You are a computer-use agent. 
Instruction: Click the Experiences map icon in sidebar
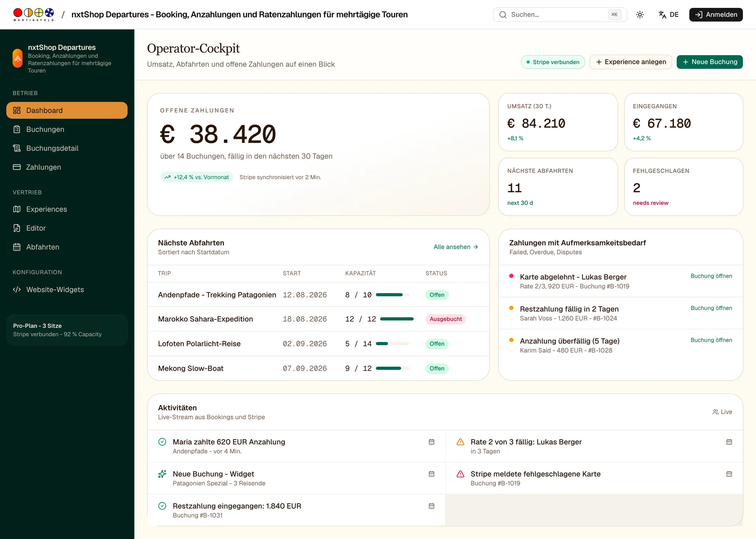(17, 209)
